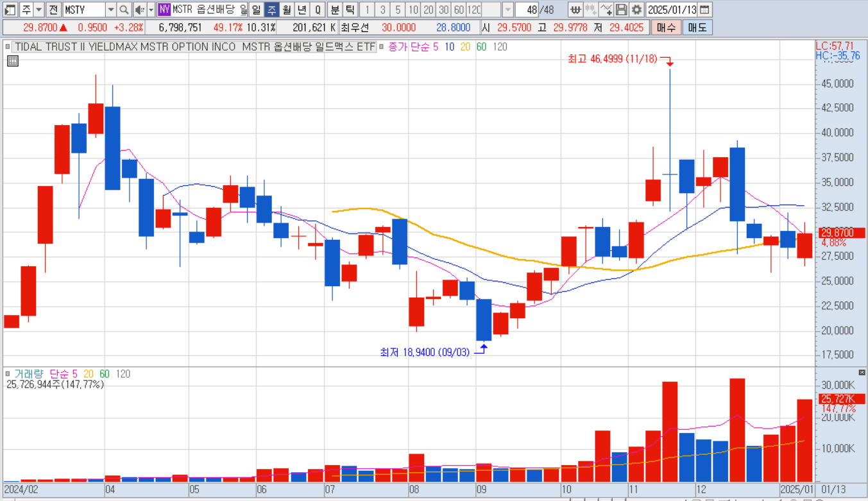The image size is (868, 501).
Task: Click current price 29.8700 in quote bar
Action: pyautogui.click(x=40, y=28)
